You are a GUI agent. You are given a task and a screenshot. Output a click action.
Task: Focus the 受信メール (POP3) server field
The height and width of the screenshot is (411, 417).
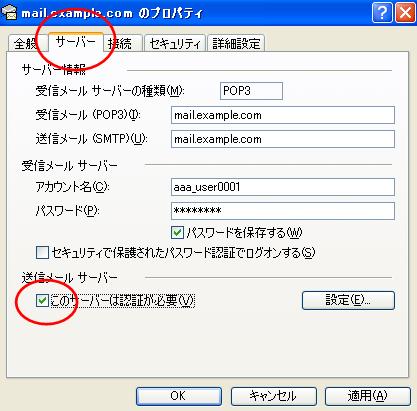[283, 115]
